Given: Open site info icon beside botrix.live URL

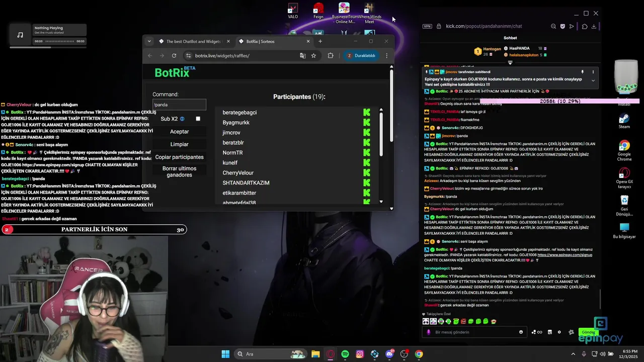Looking at the screenshot, I should pos(189,56).
